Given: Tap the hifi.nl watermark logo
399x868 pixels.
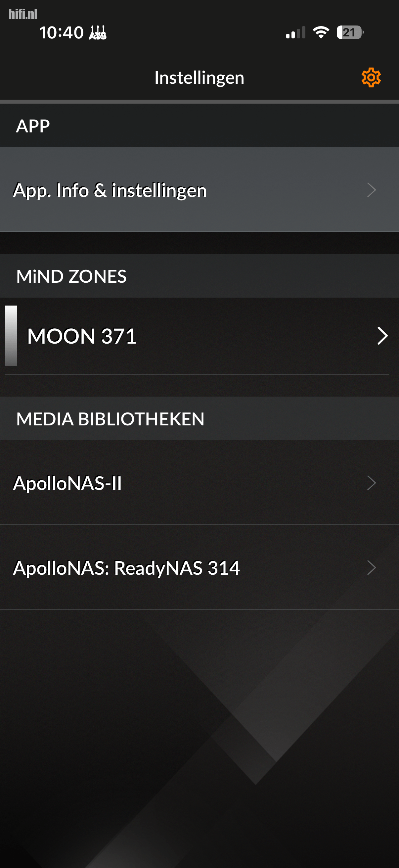Looking at the screenshot, I should 23,14.
